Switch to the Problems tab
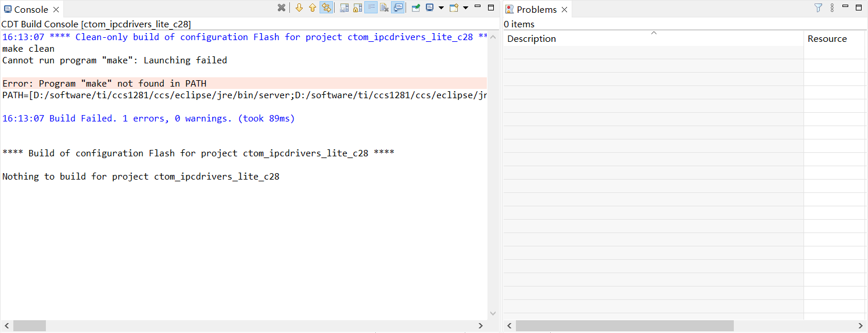868x333 pixels. click(x=536, y=9)
